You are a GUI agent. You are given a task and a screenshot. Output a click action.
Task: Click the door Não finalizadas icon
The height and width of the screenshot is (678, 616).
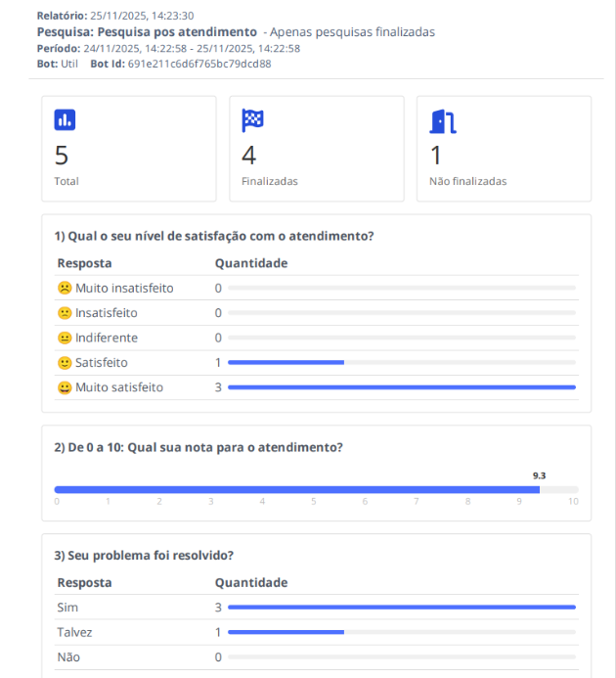pyautogui.click(x=442, y=120)
